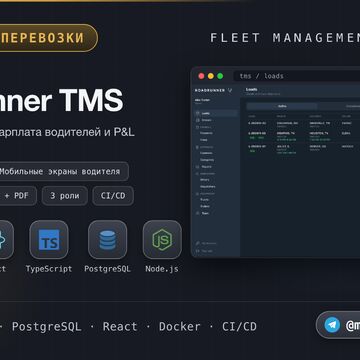360x360 pixels.
Task: Click the 'FLEET MANAGEMENT' header text
Action: pos(285,38)
